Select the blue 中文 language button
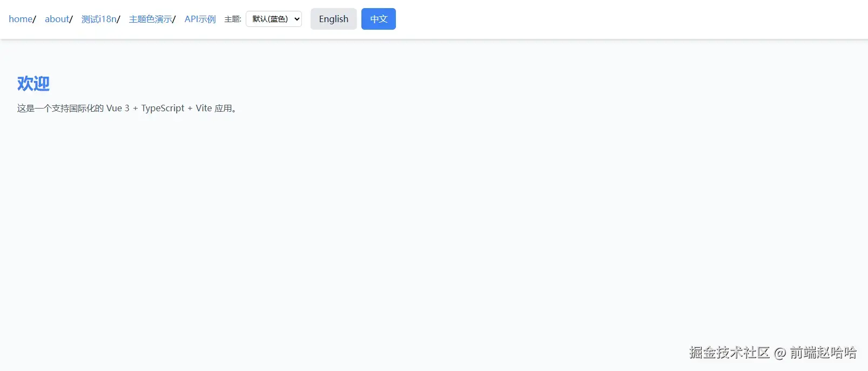The image size is (868, 371). coord(379,19)
